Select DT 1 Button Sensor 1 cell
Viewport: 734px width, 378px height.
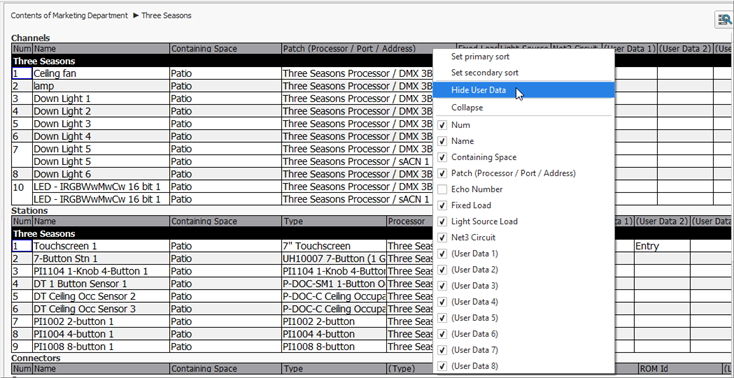click(101, 284)
